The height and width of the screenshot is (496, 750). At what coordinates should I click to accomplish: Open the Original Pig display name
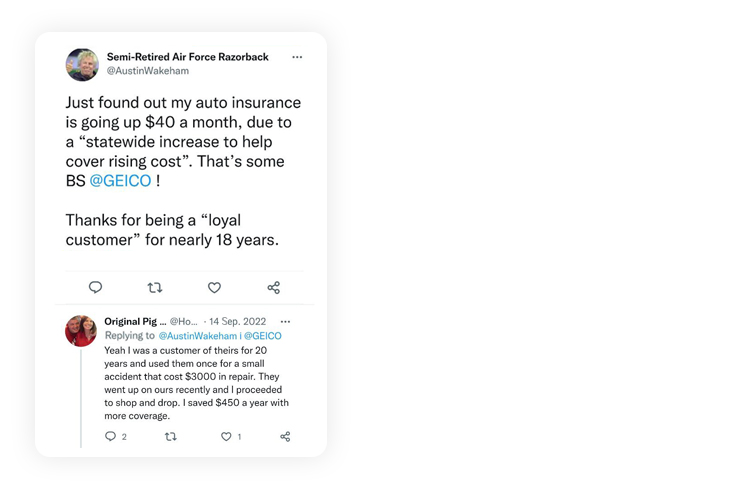[134, 321]
